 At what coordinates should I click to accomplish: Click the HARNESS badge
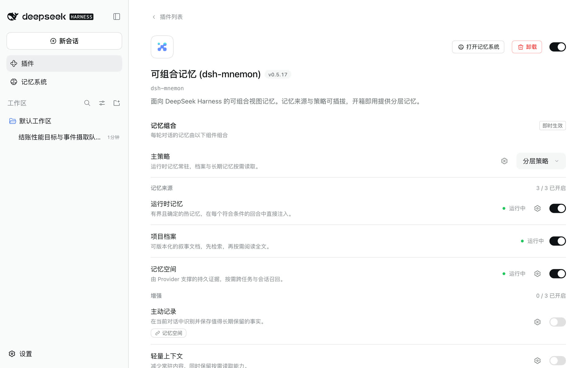coord(81,17)
